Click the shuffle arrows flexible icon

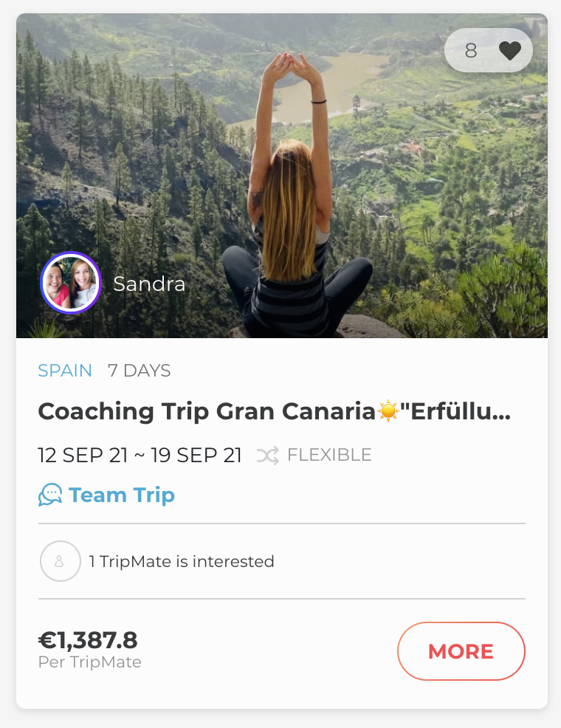pyautogui.click(x=268, y=456)
